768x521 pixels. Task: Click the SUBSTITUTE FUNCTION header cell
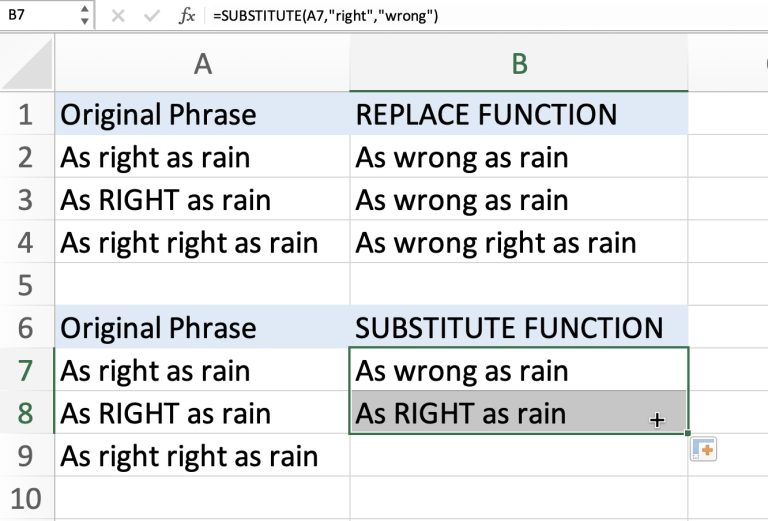coord(518,328)
